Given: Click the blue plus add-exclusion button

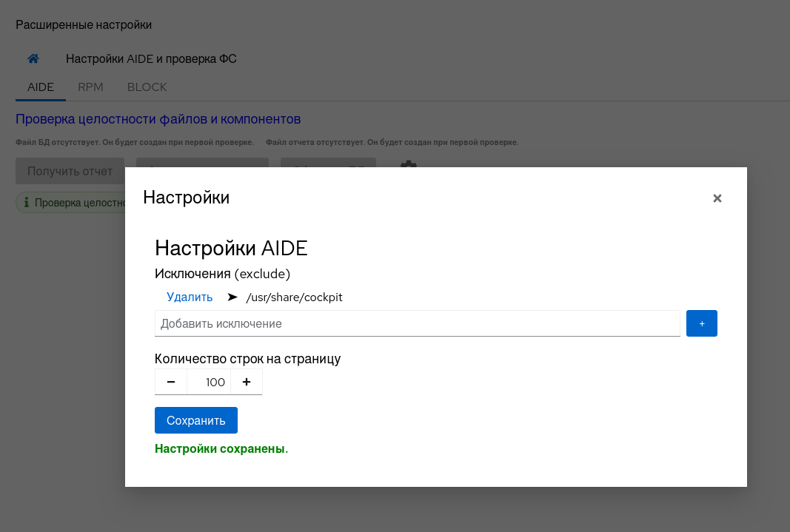Looking at the screenshot, I should point(701,323).
